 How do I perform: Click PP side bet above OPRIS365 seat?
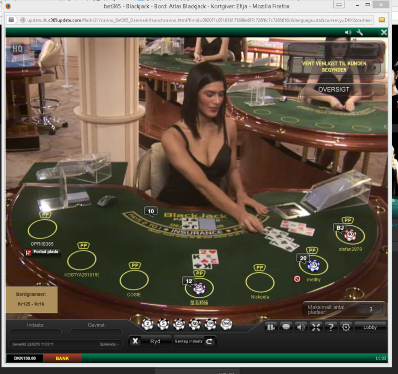coord(45,215)
